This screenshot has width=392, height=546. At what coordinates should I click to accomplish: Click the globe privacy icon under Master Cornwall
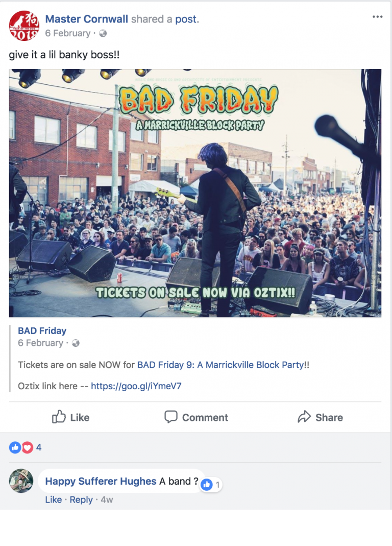[x=103, y=33]
